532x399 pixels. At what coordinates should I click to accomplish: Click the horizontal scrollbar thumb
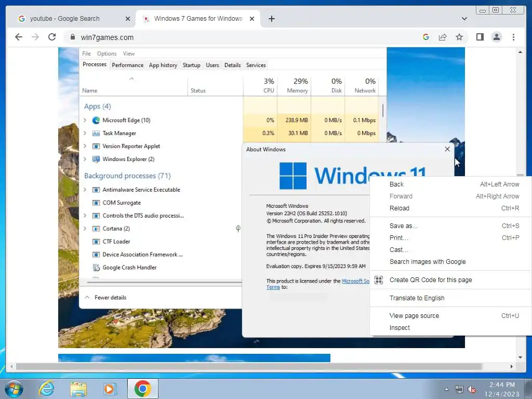(x=249, y=366)
